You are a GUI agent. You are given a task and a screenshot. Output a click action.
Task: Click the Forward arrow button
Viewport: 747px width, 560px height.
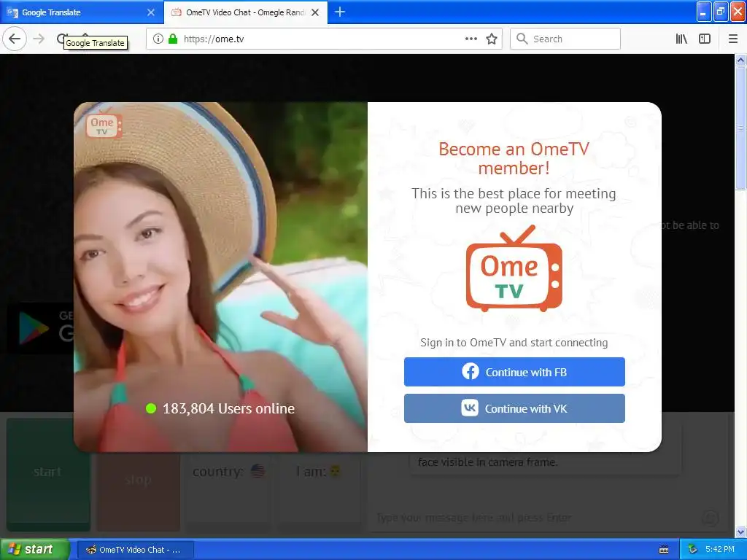(39, 39)
